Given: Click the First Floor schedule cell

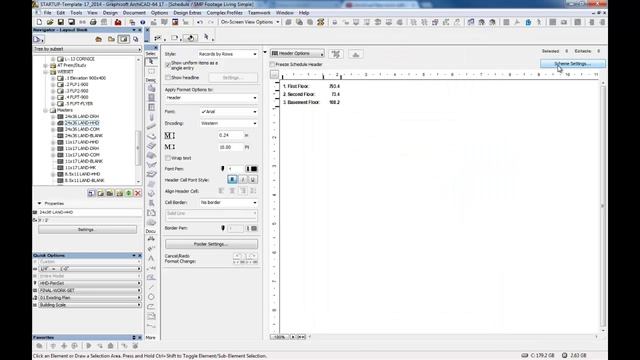Looking at the screenshot, I should (x=296, y=87).
